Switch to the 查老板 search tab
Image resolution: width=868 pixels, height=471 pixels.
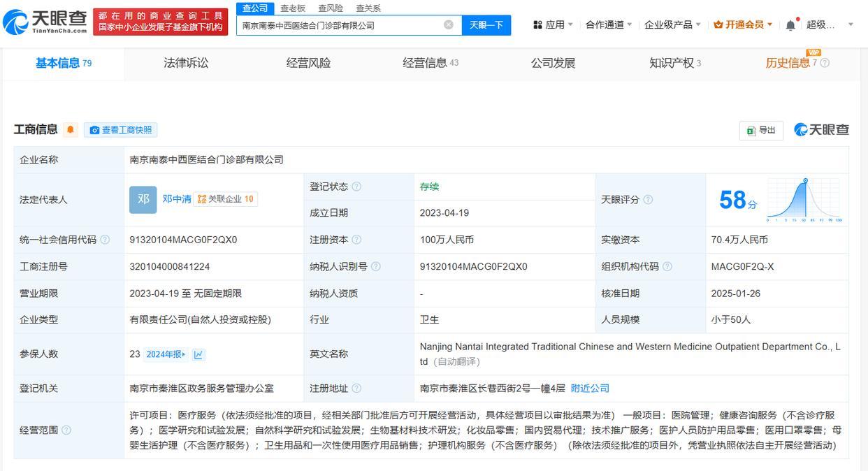coord(293,8)
